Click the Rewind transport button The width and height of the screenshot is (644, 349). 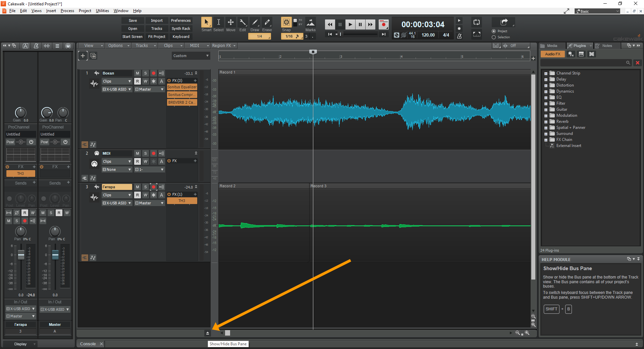330,24
